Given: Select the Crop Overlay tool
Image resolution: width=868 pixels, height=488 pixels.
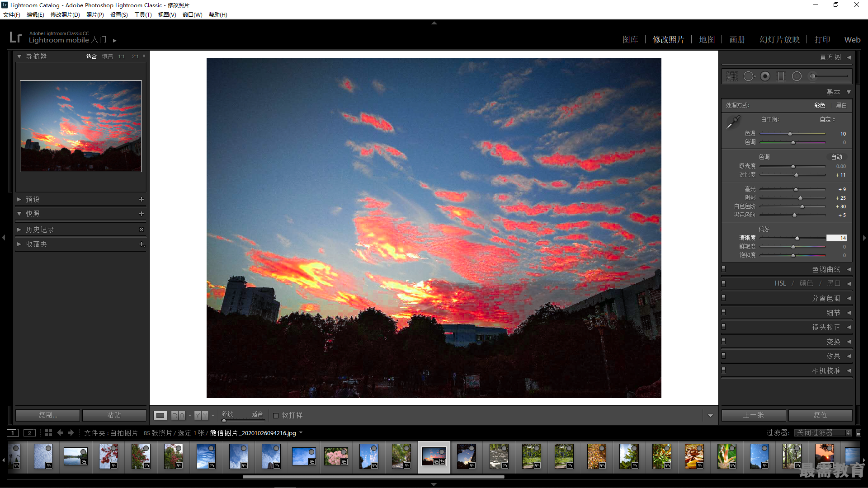Looking at the screenshot, I should coord(732,76).
